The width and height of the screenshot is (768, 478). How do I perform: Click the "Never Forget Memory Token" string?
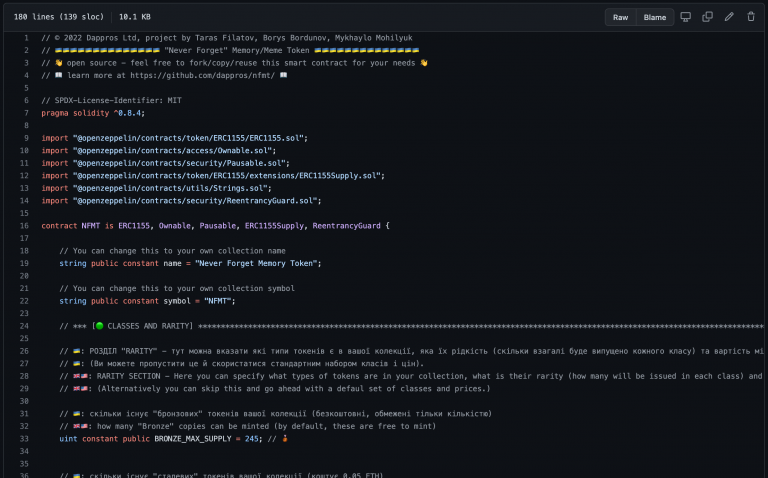point(256,263)
